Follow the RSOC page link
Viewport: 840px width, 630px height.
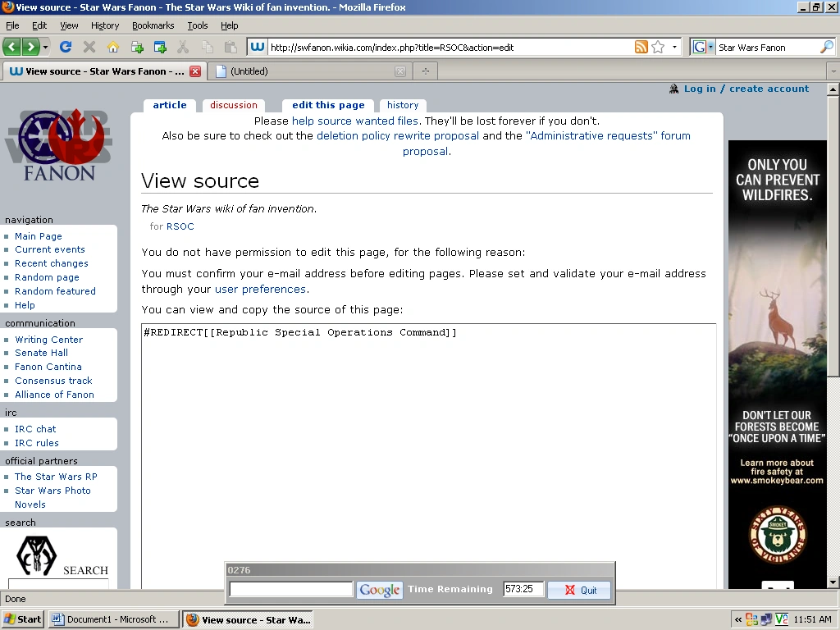tap(180, 226)
